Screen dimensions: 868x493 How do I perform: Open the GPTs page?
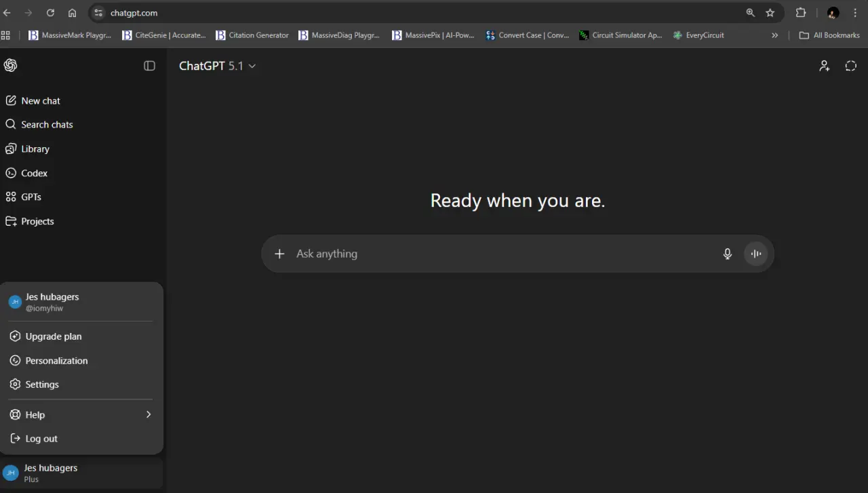click(x=24, y=197)
